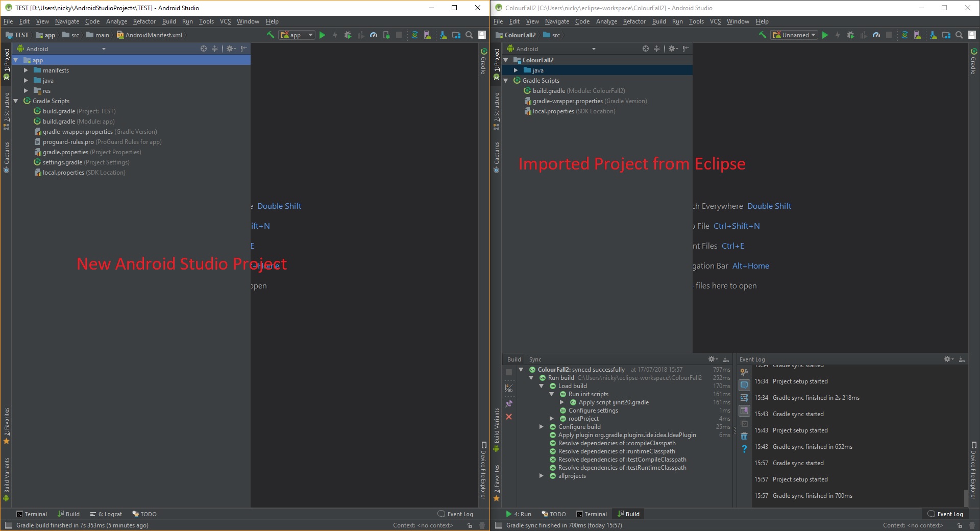Pin the Build tab with pin icon

click(509, 403)
